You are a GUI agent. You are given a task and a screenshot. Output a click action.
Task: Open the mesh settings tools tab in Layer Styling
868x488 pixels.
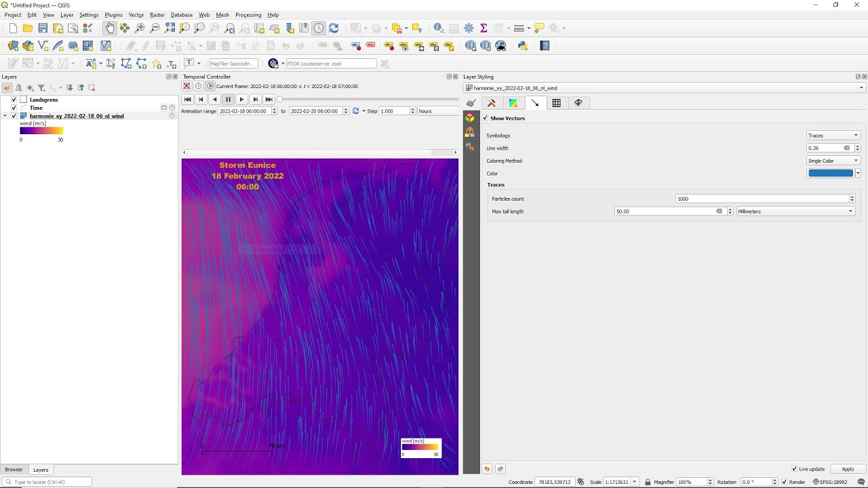[492, 103]
